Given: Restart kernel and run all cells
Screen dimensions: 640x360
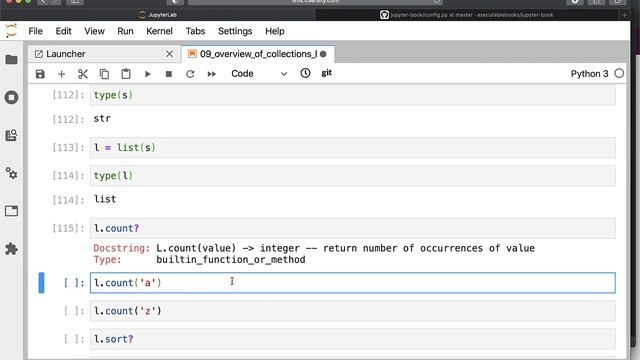Looking at the screenshot, I should click(x=211, y=74).
